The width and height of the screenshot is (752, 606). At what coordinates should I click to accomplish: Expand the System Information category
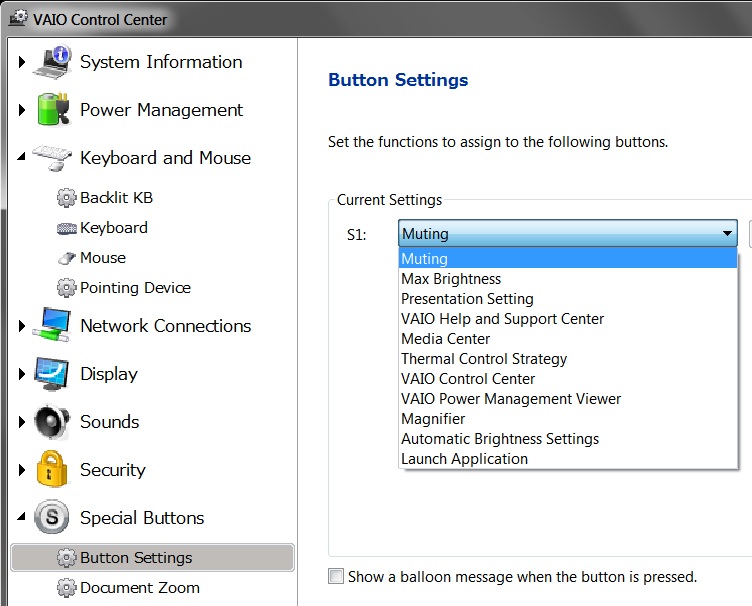pos(22,62)
